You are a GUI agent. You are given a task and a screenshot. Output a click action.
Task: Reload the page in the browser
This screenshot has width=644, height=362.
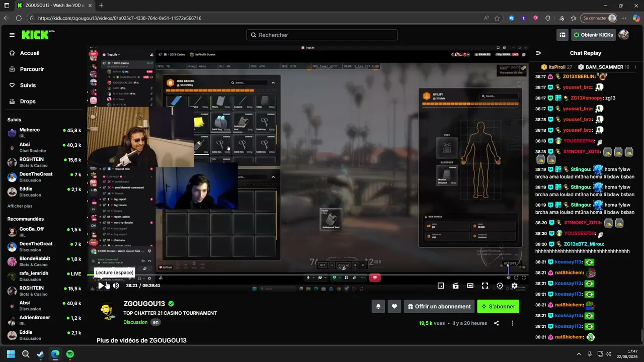pyautogui.click(x=19, y=18)
